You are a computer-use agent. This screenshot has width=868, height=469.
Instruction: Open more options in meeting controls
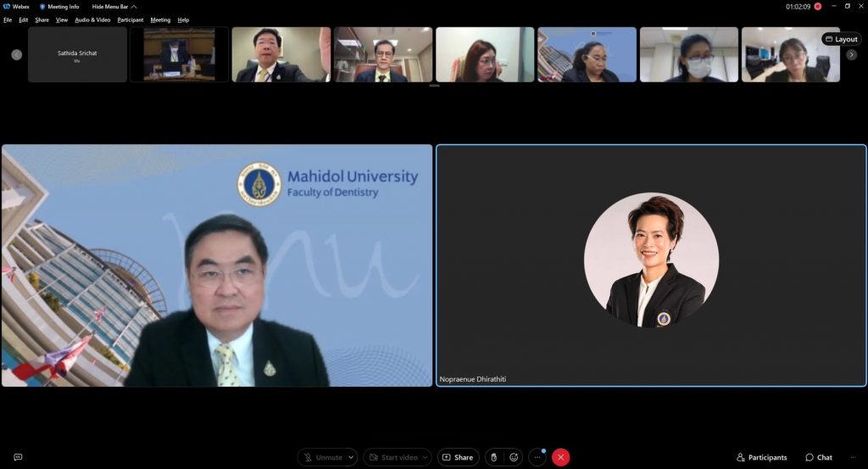point(537,457)
